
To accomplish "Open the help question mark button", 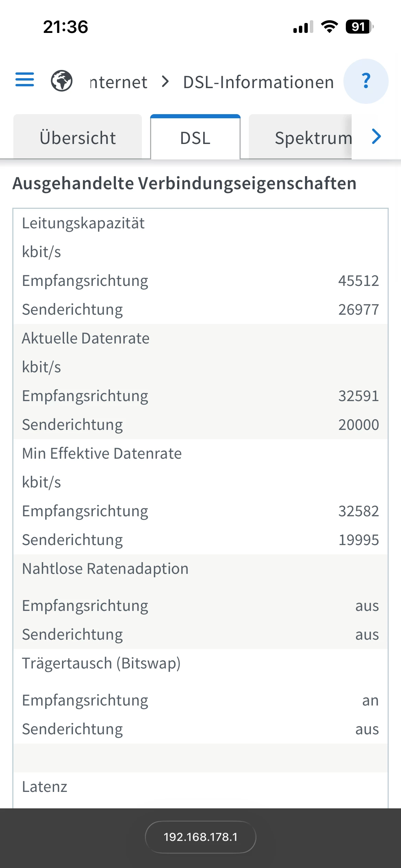I will point(366,81).
